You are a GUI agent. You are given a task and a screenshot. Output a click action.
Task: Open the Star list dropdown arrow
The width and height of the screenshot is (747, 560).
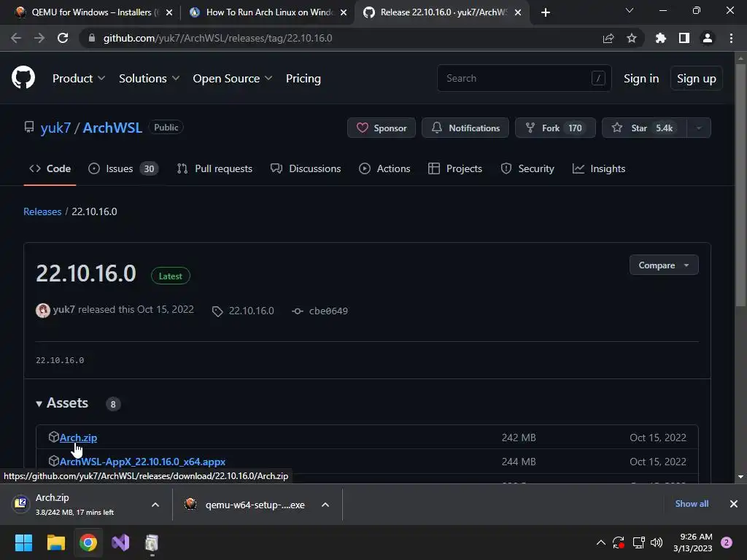(x=698, y=128)
